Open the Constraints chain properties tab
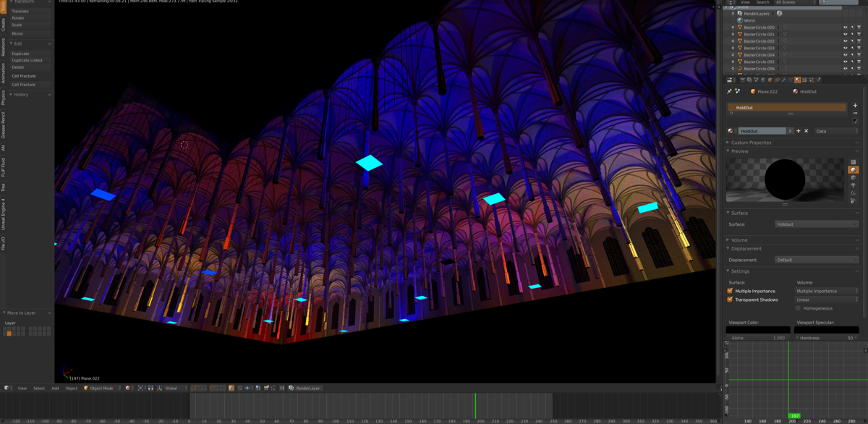Viewport: 868px width, 424px height. click(x=777, y=80)
